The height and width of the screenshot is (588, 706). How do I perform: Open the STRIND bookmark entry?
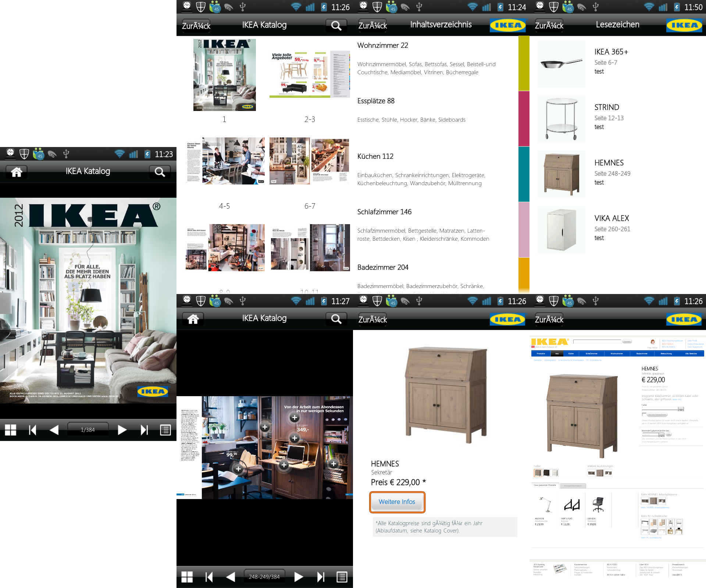coord(607,107)
